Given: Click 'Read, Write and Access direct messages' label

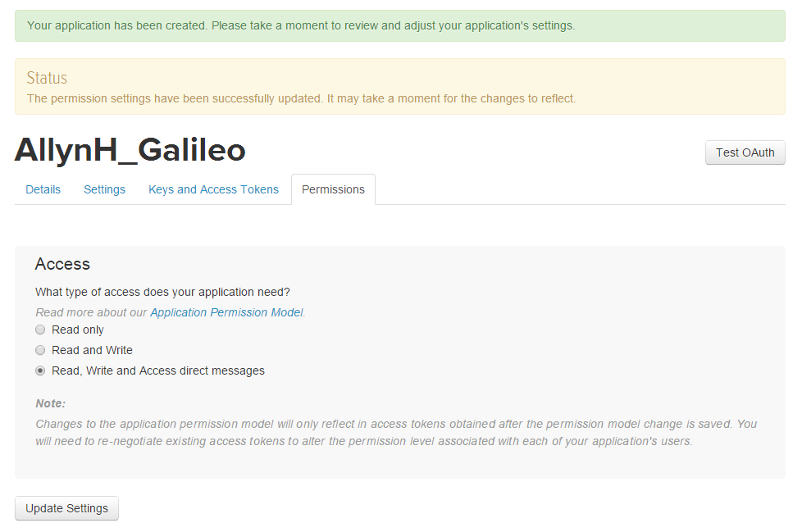Looking at the screenshot, I should pyautogui.click(x=158, y=371).
